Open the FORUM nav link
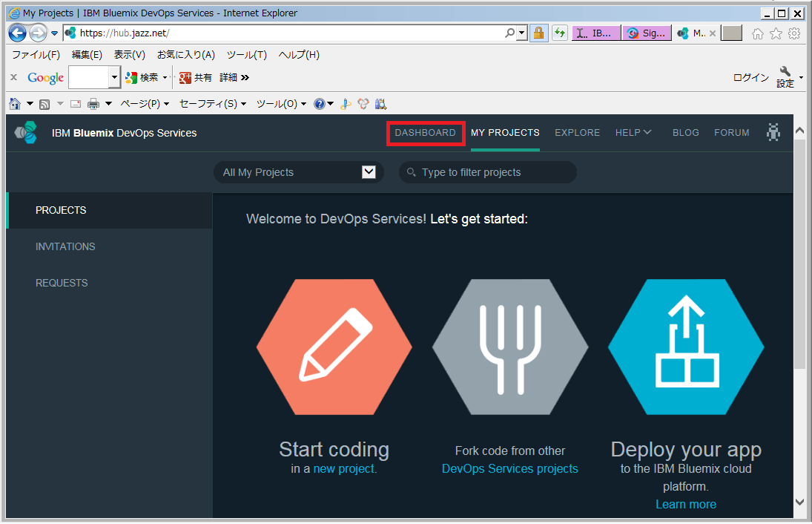The image size is (812, 524). 731,133
